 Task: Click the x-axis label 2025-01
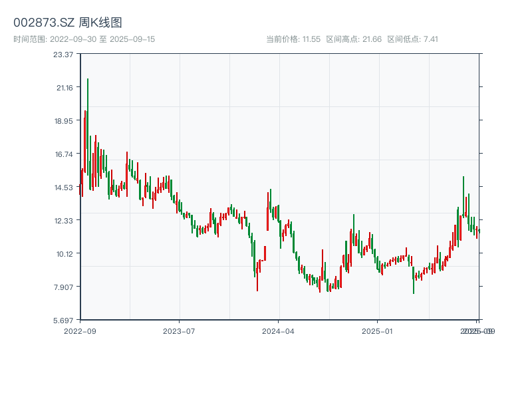(377, 331)
